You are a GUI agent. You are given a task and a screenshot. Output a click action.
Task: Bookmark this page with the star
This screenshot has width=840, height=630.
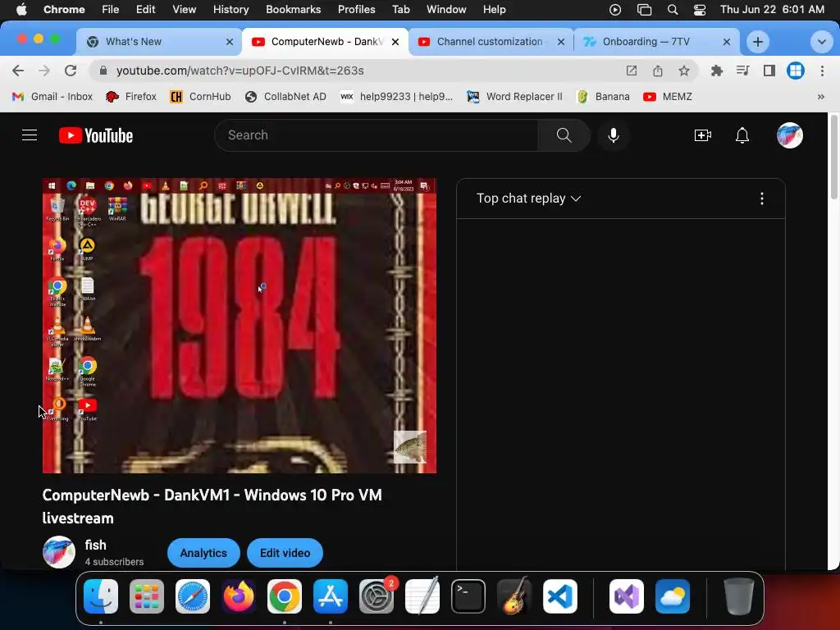[x=683, y=71]
